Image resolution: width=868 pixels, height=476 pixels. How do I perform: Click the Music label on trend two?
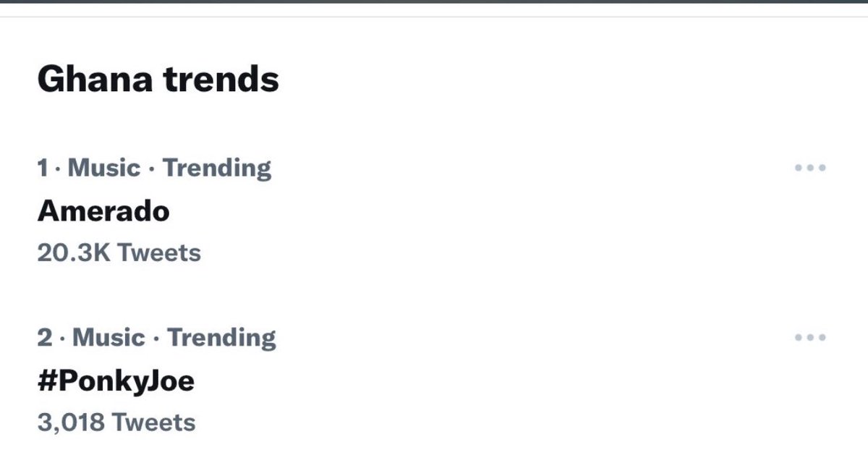[109, 337]
